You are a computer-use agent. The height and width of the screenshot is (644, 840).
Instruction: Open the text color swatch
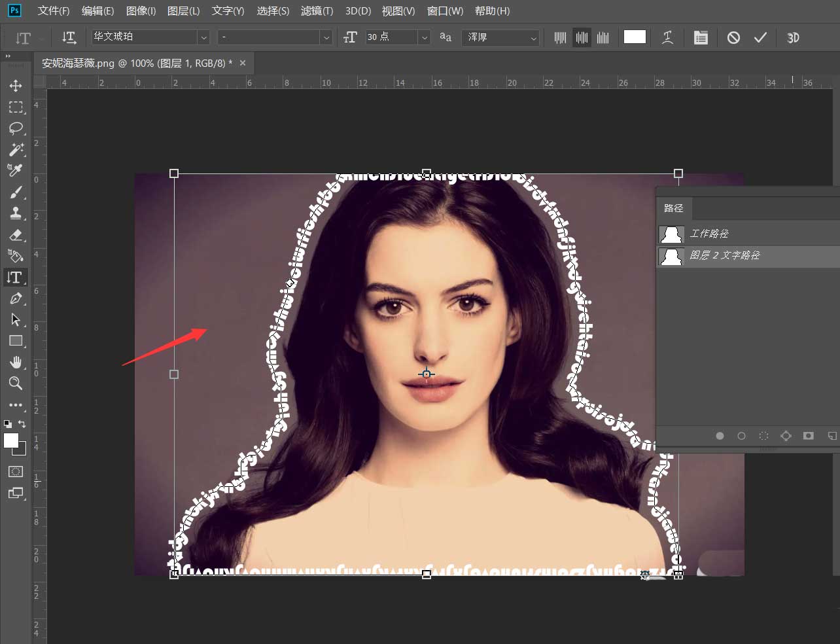pyautogui.click(x=635, y=37)
